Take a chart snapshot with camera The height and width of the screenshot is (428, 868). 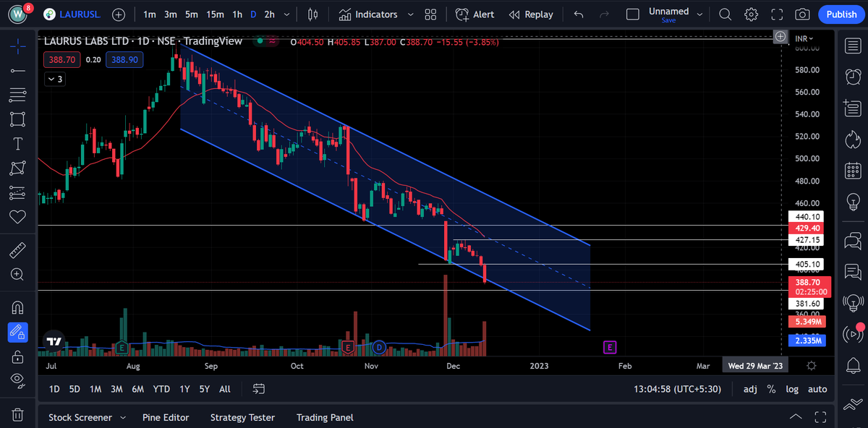(x=801, y=14)
